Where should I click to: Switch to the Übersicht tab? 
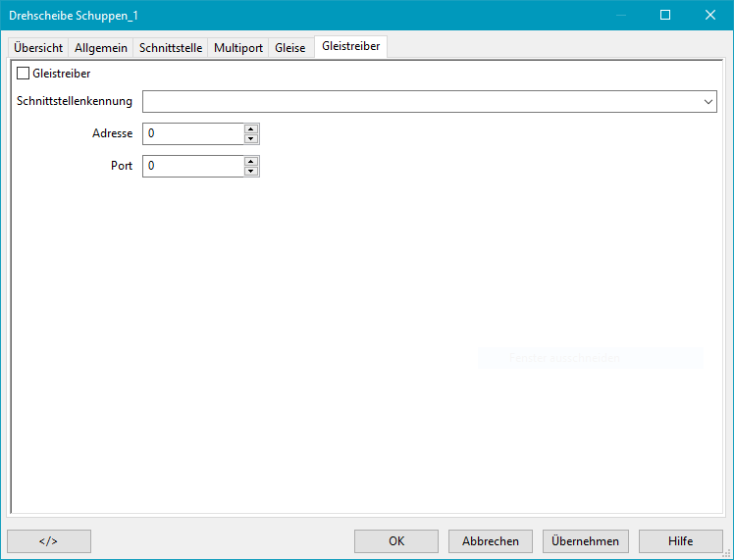click(38, 48)
